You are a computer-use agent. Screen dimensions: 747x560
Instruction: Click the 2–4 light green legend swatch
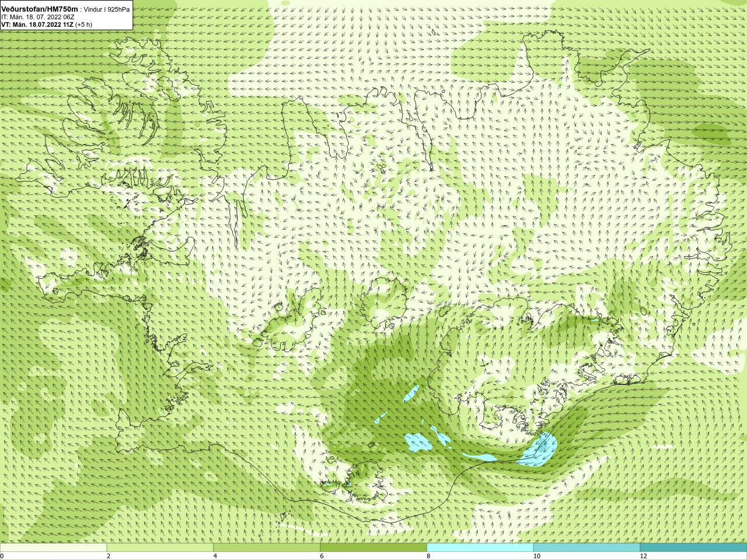[160, 548]
